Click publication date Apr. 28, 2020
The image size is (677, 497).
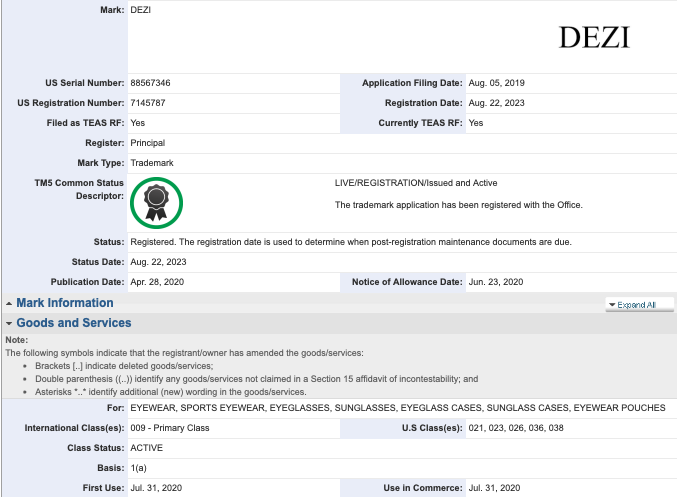tap(157, 282)
